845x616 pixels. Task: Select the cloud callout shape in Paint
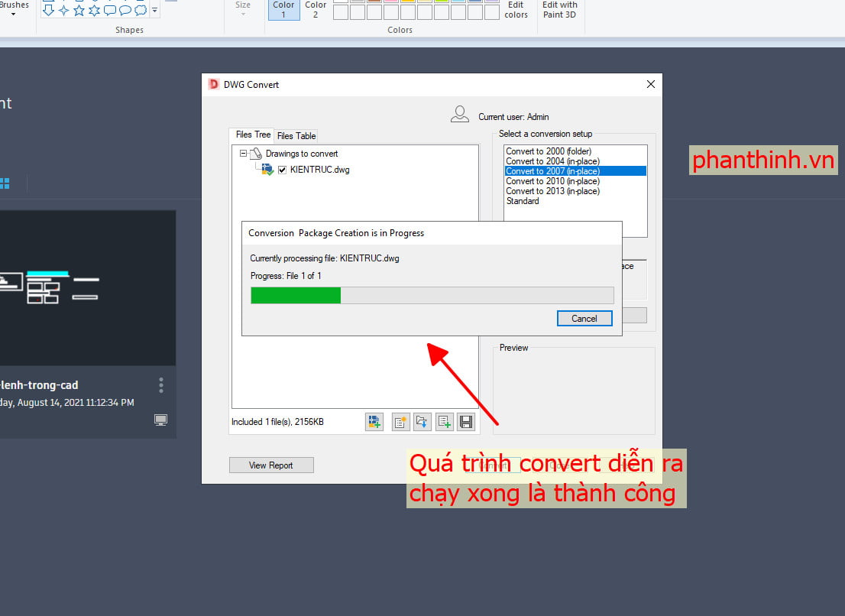pos(141,9)
